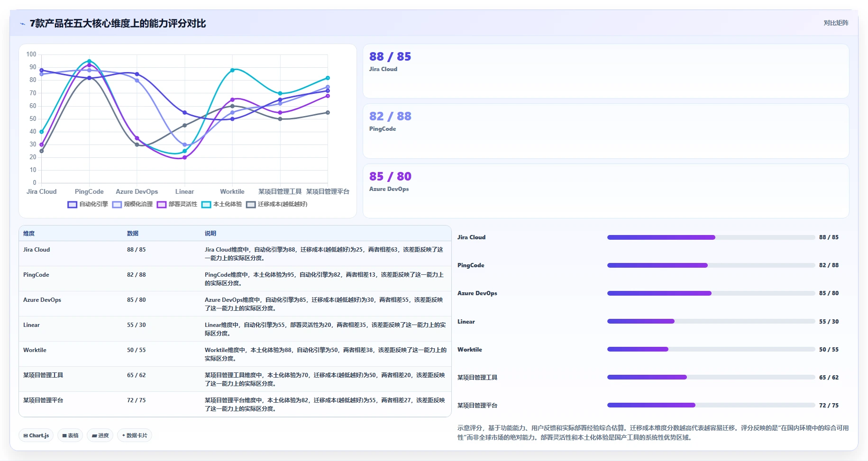Click the 数据卡片 tag pill
The image size is (868, 461).
click(135, 435)
